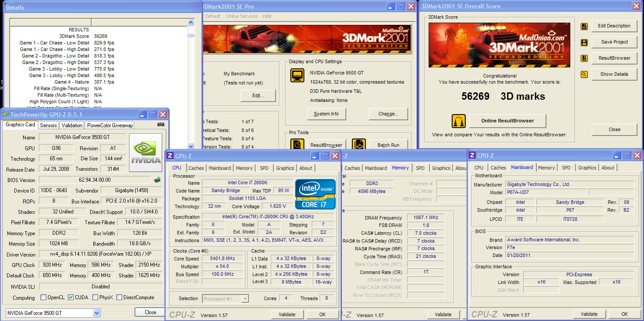The image size is (644, 321).
Task: Click mainboard Model field P67A-UD7
Action: 546,193
